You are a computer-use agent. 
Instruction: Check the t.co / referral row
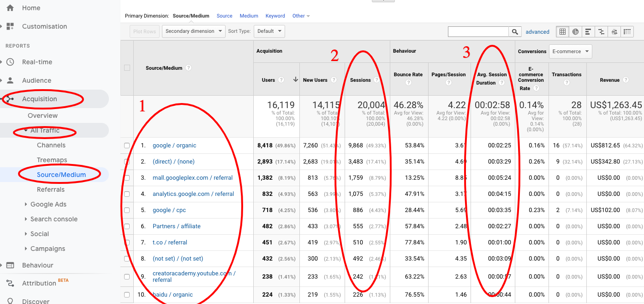(127, 243)
